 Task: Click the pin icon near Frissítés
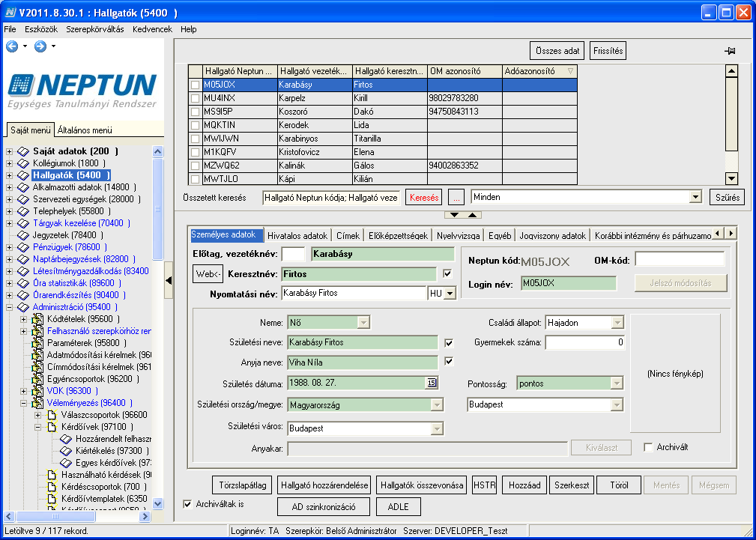point(730,51)
